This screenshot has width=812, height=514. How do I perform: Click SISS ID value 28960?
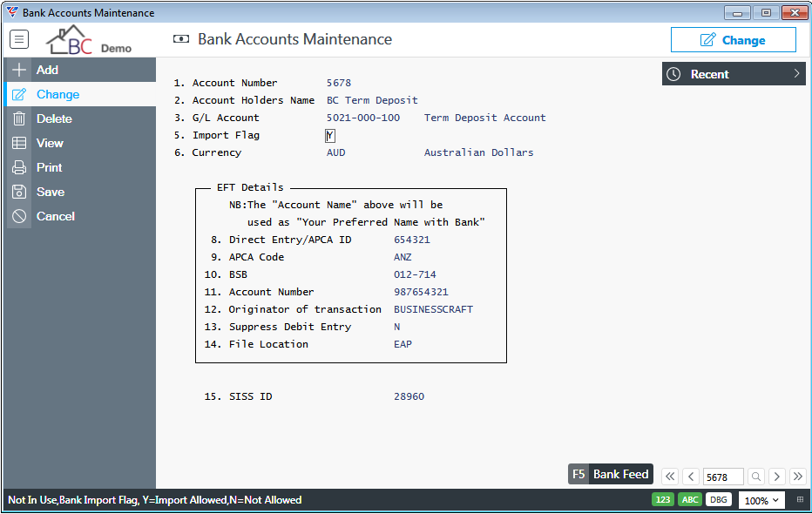[x=409, y=396]
